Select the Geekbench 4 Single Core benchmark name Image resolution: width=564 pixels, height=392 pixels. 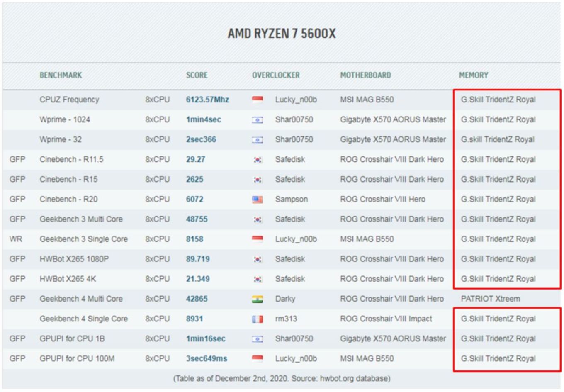click(x=84, y=319)
